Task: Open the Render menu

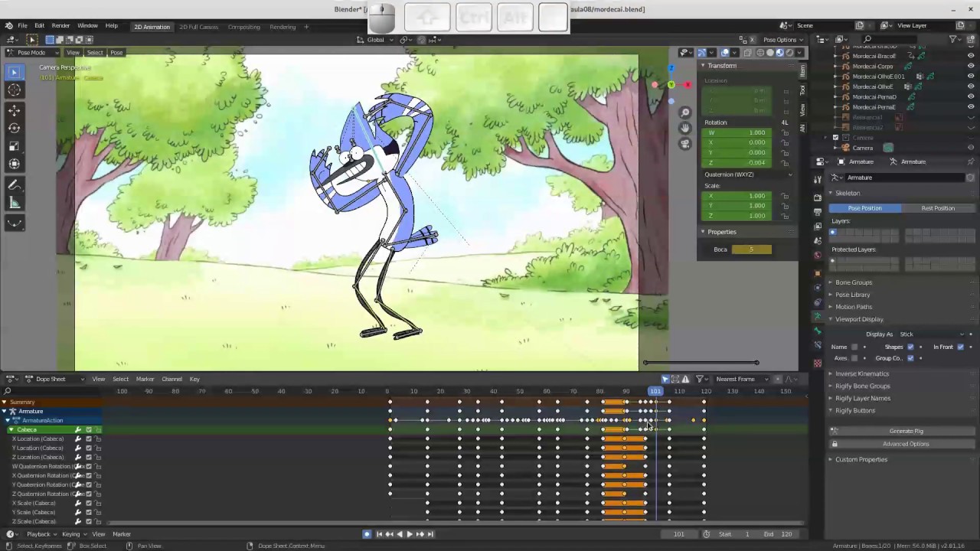Action: point(60,26)
